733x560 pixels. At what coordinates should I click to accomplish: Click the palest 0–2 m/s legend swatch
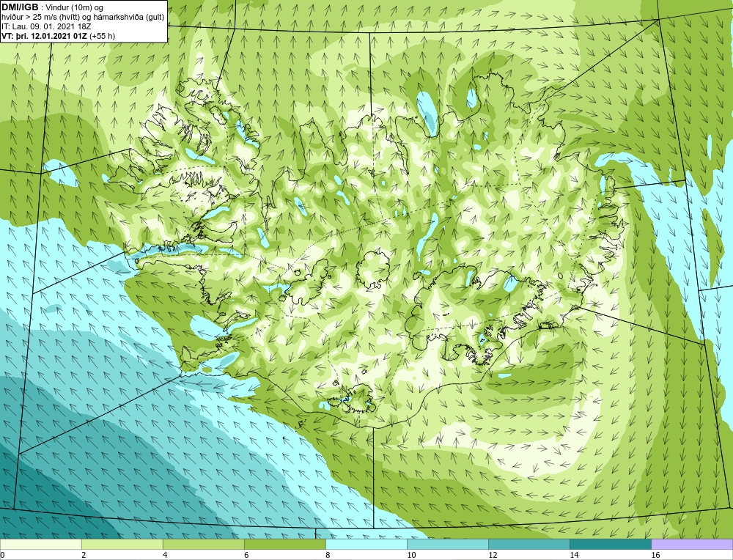click(x=40, y=544)
